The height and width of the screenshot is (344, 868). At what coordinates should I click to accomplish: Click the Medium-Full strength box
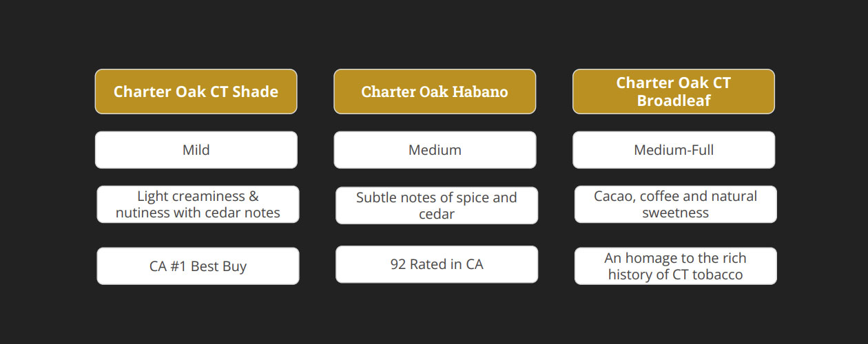[x=674, y=150]
